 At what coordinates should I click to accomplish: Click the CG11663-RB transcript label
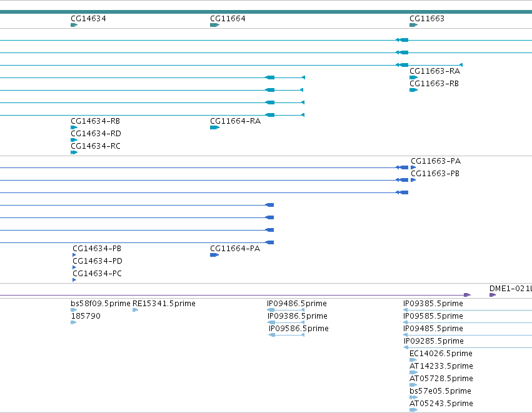434,84
